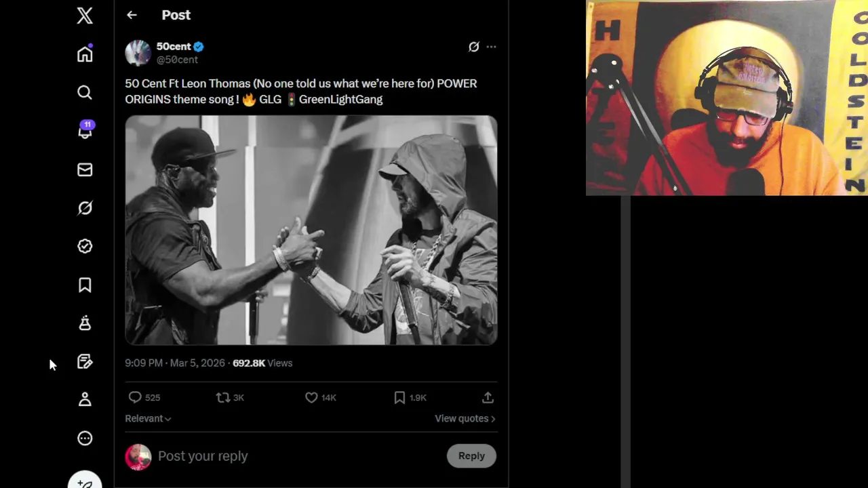Viewport: 868px width, 488px height.
Task: Like the 50cent post
Action: [311, 398]
